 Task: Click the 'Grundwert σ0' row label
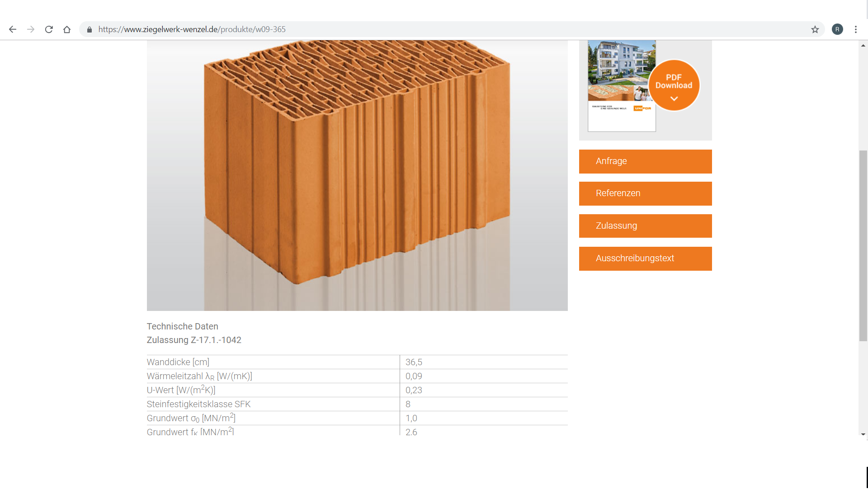point(191,418)
